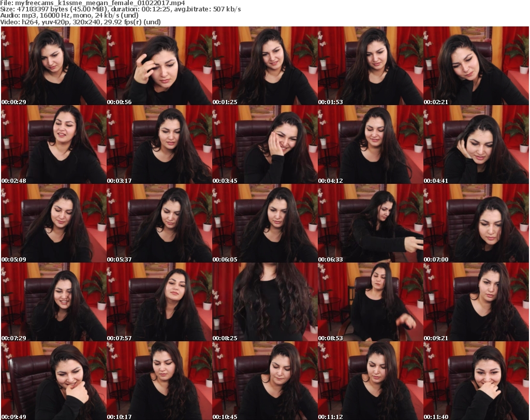The image size is (530, 420).
Task: Choose the frame labeled 00:09:21
Action: click(476, 302)
